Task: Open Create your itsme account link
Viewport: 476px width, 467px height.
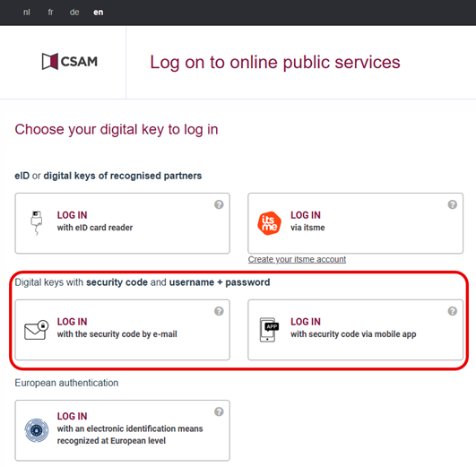Action: tap(297, 259)
